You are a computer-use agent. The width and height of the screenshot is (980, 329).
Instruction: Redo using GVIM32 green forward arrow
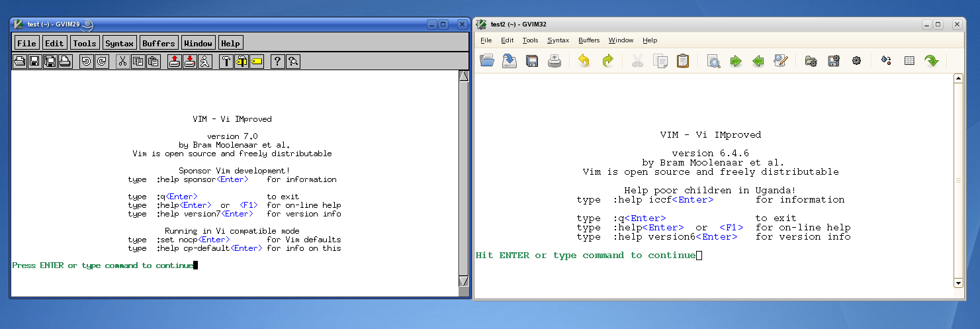607,61
